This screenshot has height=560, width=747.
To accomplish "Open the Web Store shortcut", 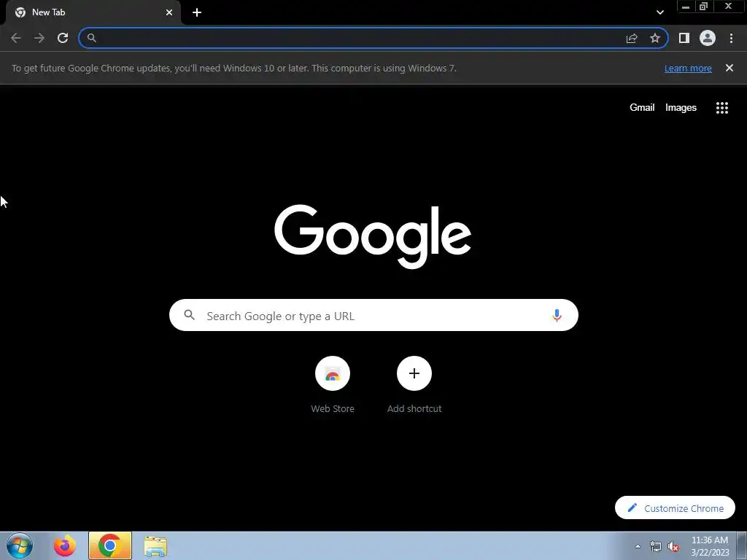I will click(333, 385).
